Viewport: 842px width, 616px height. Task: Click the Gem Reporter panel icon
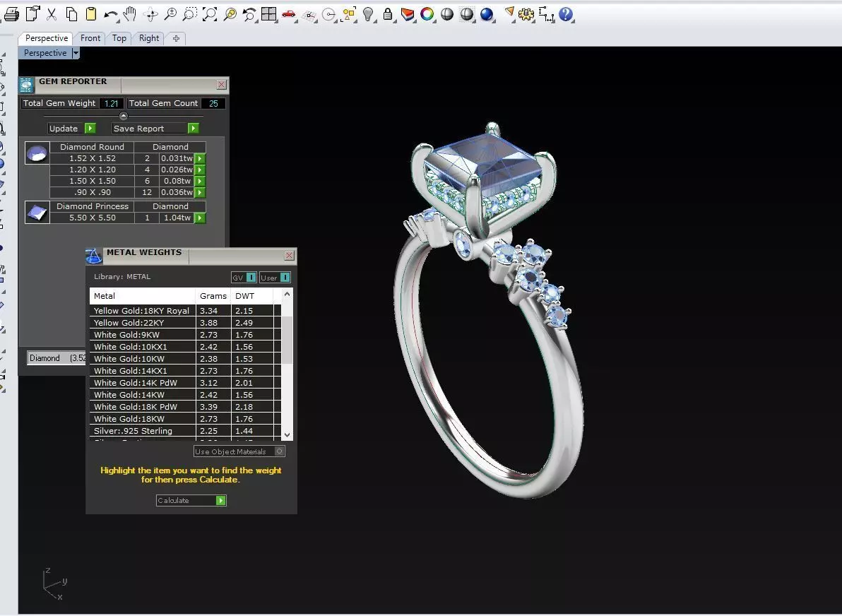tap(26, 85)
